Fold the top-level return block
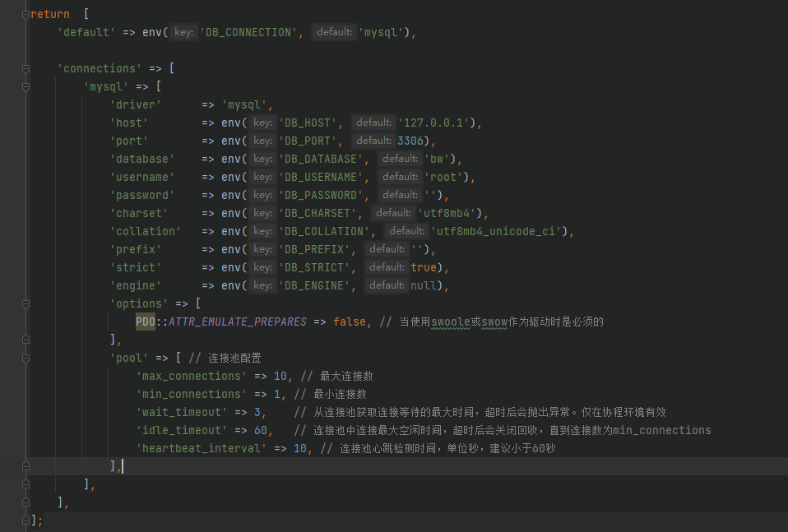Viewport: 788px width, 532px height. click(x=26, y=14)
